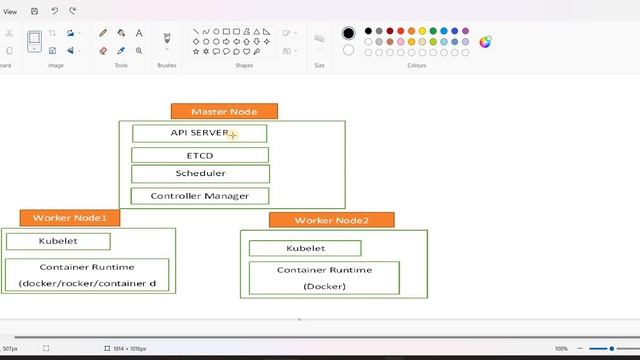Pick the Oval shape
Screen dimensions: 640x360
point(216,31)
